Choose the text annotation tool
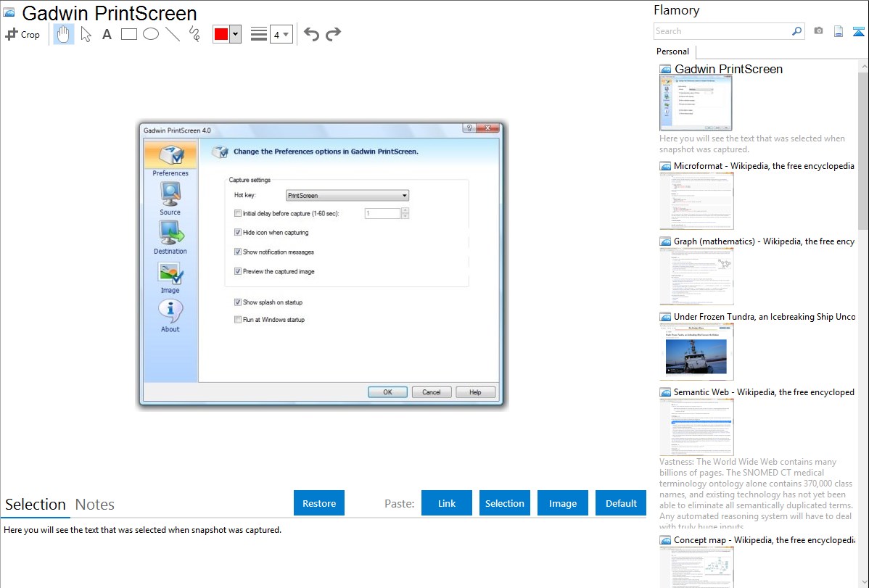This screenshot has width=869, height=588. point(107,34)
